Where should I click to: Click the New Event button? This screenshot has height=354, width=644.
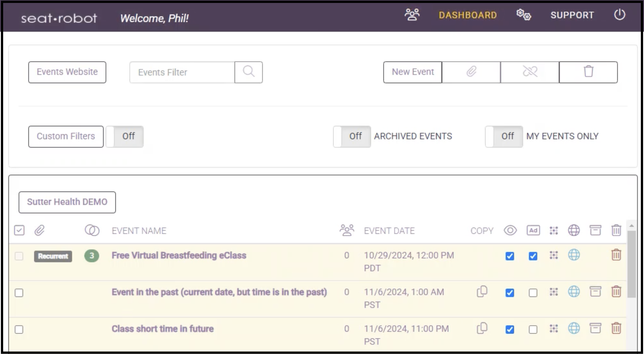(412, 72)
